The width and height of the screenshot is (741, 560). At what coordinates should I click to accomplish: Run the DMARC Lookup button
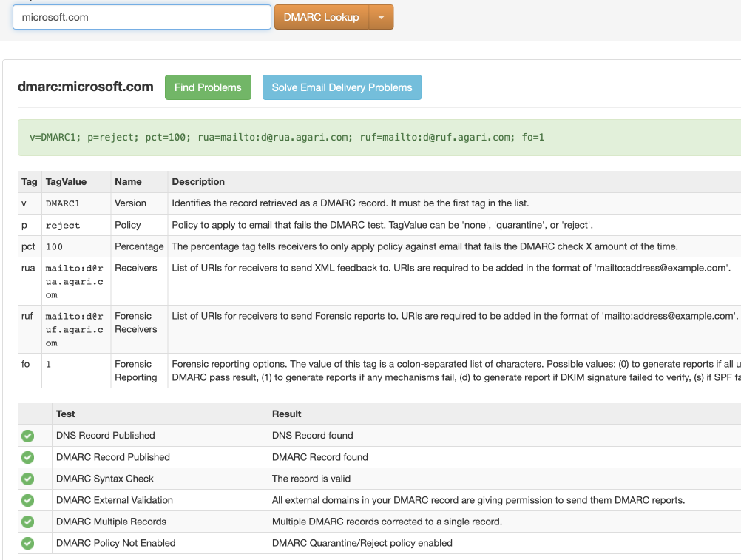pos(322,17)
